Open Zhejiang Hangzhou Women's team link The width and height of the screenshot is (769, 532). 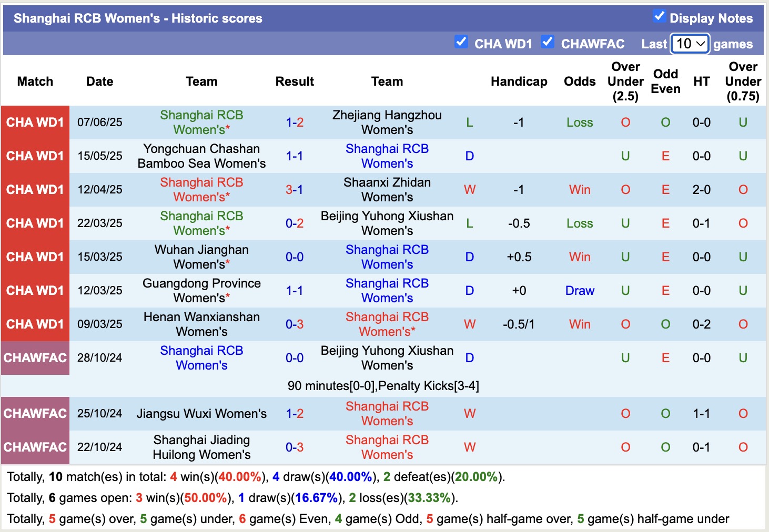pos(387,122)
